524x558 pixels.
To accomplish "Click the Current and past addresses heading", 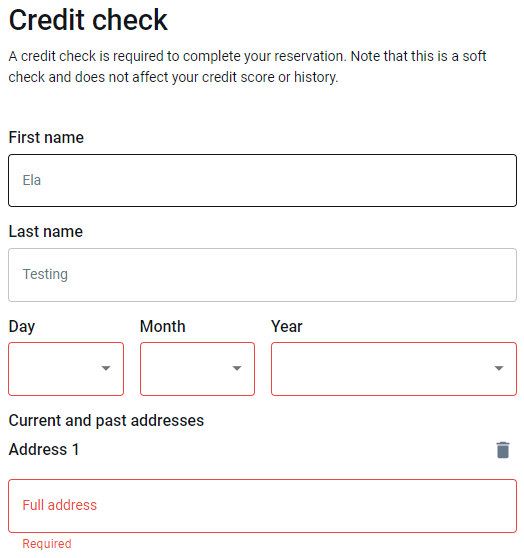I will (x=106, y=421).
